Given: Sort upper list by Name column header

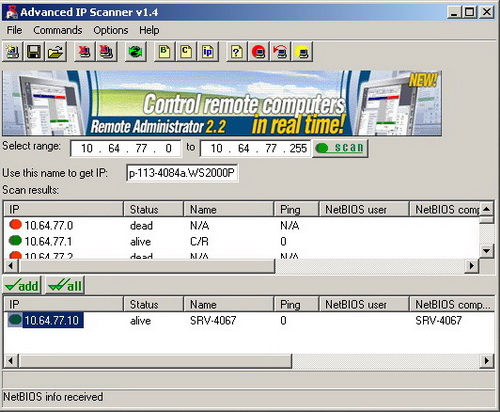Looking at the screenshot, I should [229, 209].
